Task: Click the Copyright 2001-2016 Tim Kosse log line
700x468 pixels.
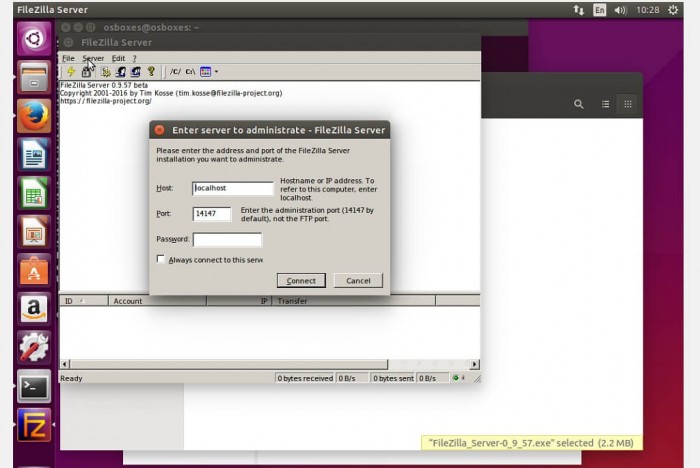Action: pos(171,93)
